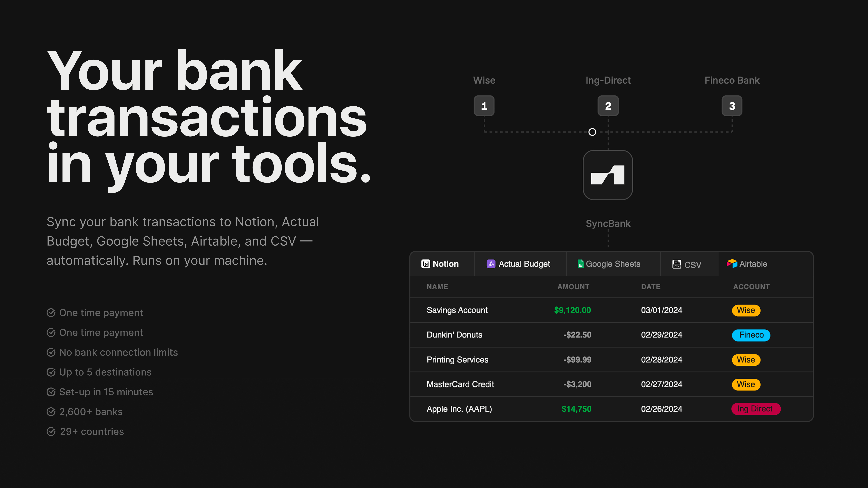Click the Fineco Bank label
The width and height of the screenshot is (868, 488).
point(732,80)
